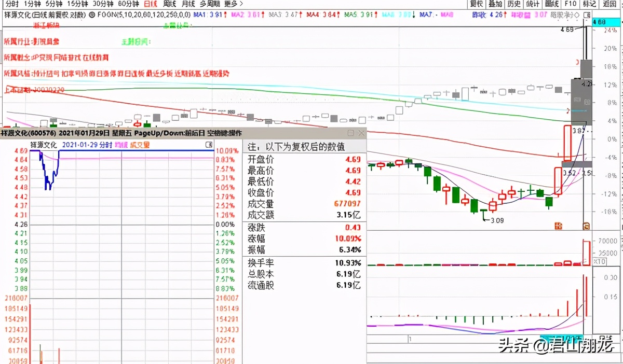
Task: Switch to 月线 monthly chart
Action: [x=188, y=4]
